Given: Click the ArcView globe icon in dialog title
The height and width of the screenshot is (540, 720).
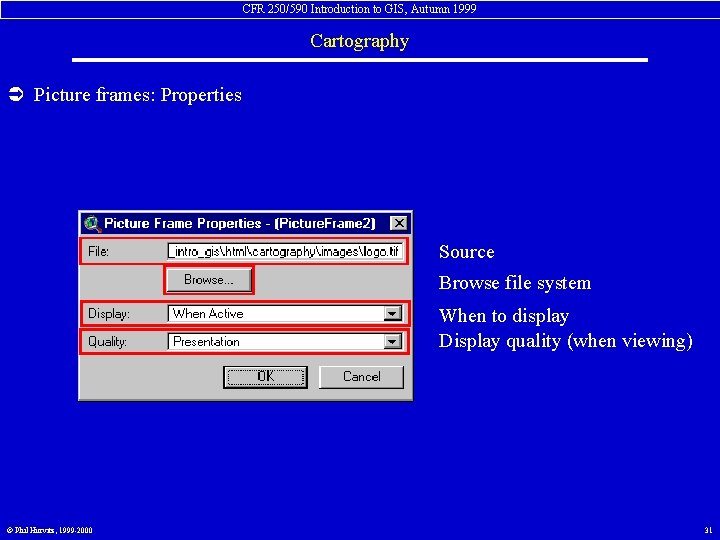Looking at the screenshot, I should click(x=93, y=224).
